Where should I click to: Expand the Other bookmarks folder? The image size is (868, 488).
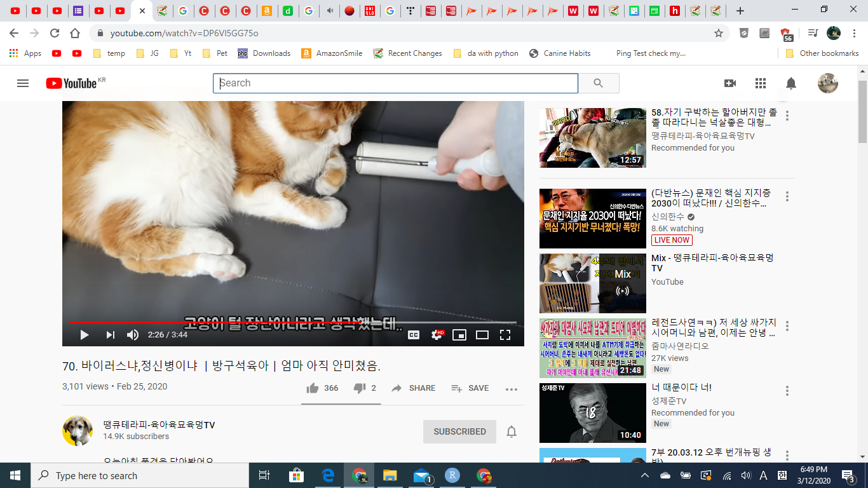(x=822, y=53)
